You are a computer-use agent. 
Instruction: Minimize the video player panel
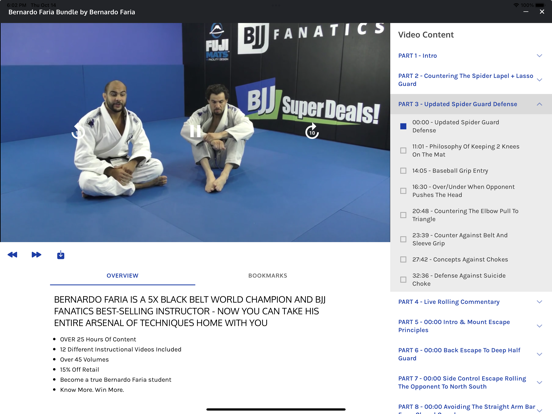point(526,12)
